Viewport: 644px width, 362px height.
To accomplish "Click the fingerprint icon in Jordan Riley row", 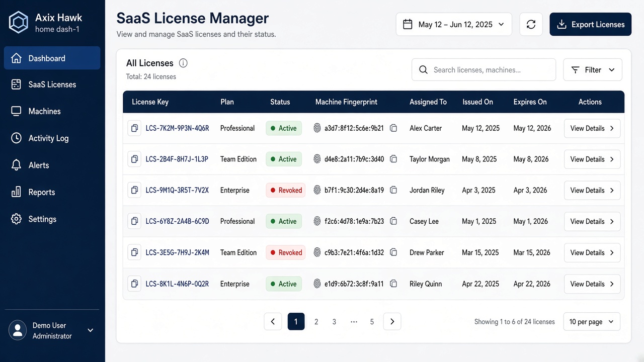I will pyautogui.click(x=317, y=190).
